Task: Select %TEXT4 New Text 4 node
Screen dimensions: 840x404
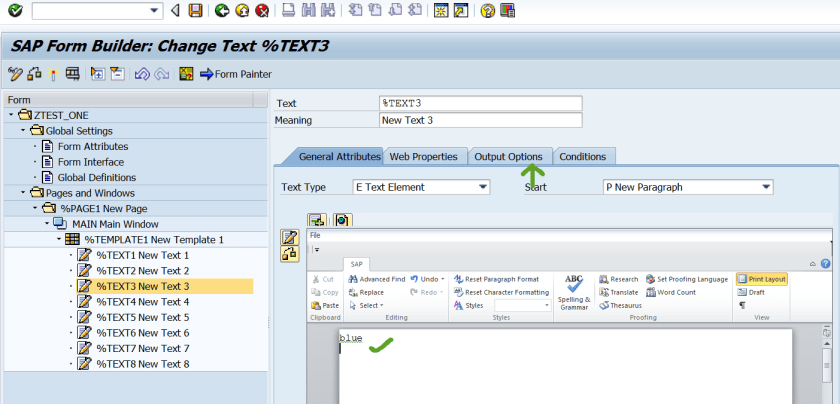Action: 142,302
